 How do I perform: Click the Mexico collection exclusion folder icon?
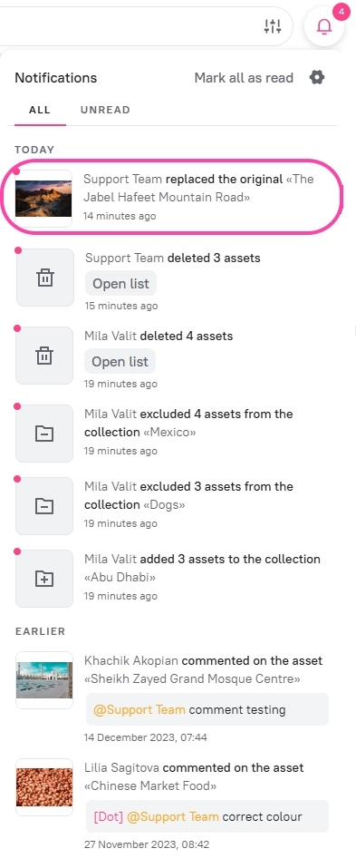coord(44,434)
